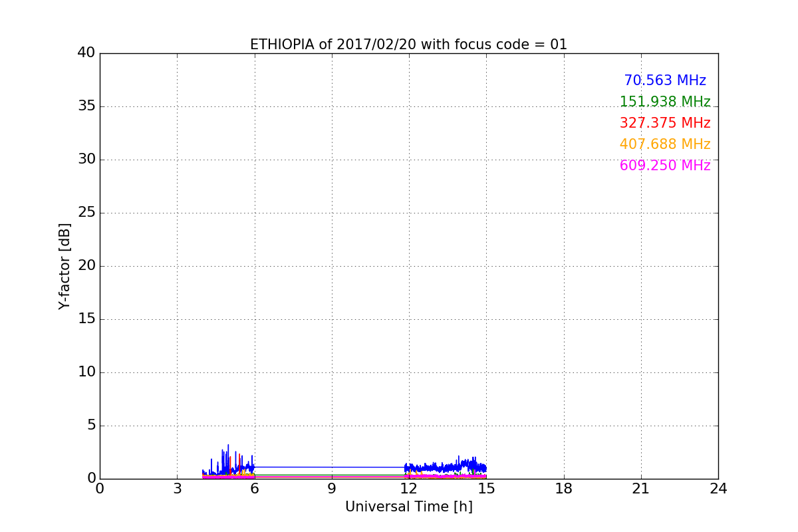Viewport: 798px width, 532px height.
Task: Click the Universal Time [h] axis label
Action: [408, 507]
